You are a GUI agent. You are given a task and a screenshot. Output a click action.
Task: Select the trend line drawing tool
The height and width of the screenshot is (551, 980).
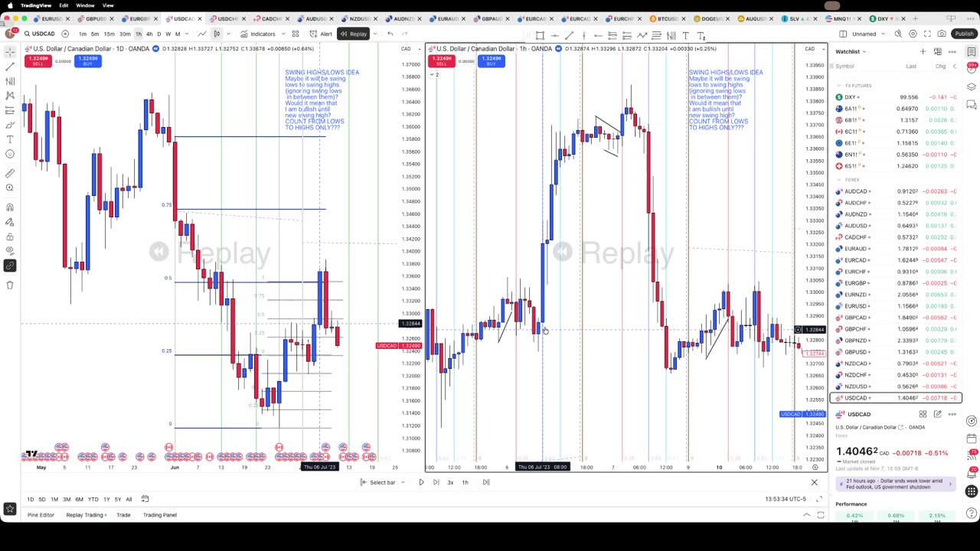click(10, 67)
